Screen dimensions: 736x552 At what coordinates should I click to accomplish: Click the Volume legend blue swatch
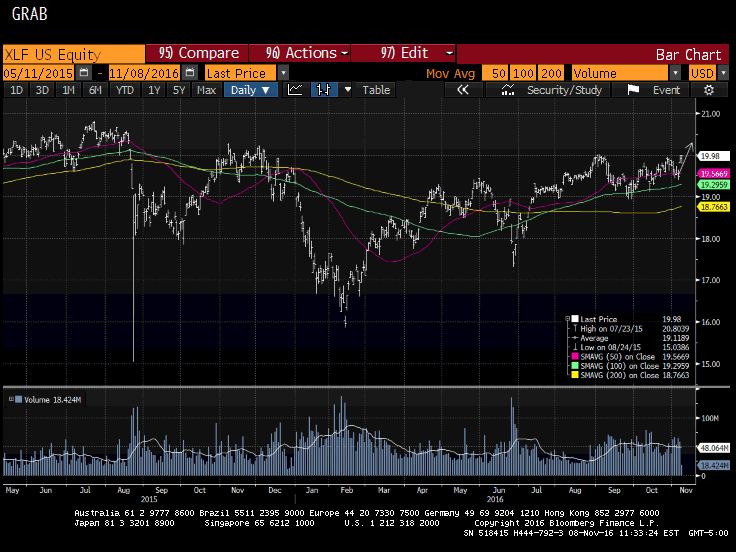[18, 399]
